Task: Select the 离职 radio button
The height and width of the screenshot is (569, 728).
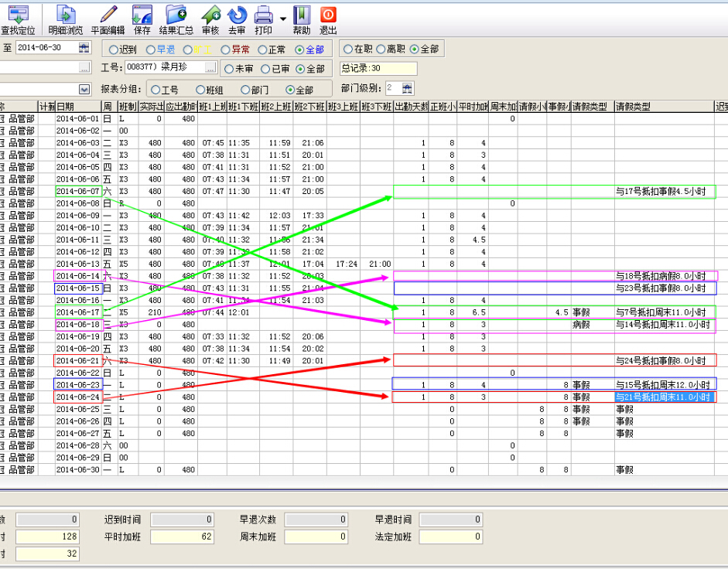Action: tap(381, 49)
